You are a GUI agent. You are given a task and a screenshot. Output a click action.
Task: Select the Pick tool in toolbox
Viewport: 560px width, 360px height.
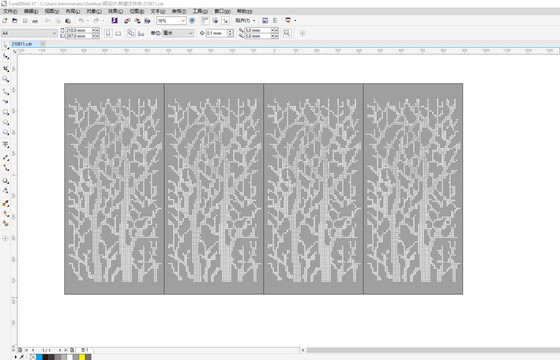(5, 46)
